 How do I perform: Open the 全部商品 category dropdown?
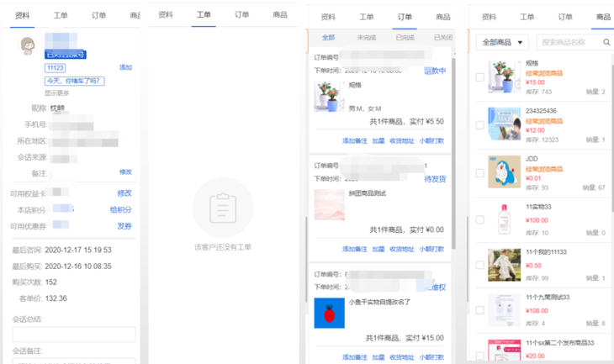502,42
